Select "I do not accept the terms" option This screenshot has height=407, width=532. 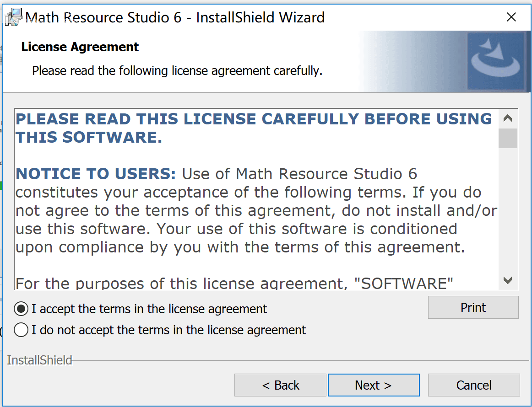click(21, 330)
